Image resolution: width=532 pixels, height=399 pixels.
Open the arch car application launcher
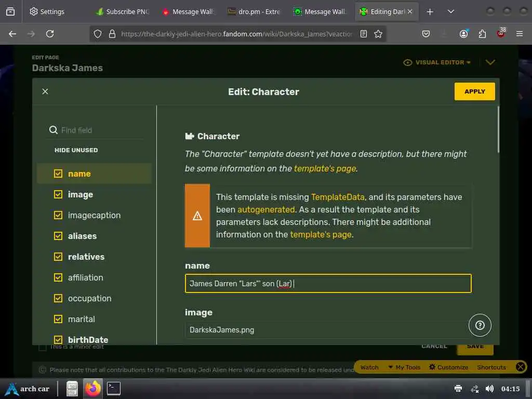click(x=28, y=389)
